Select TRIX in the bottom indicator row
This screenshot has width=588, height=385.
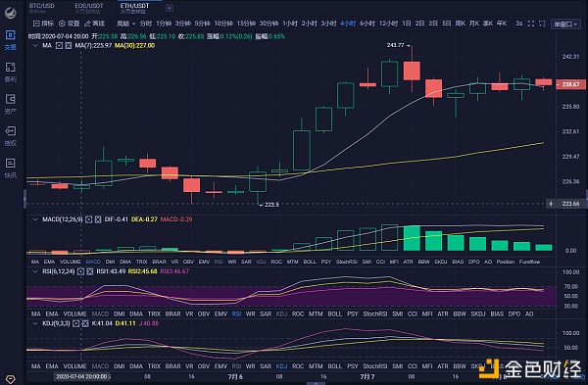pyautogui.click(x=154, y=365)
